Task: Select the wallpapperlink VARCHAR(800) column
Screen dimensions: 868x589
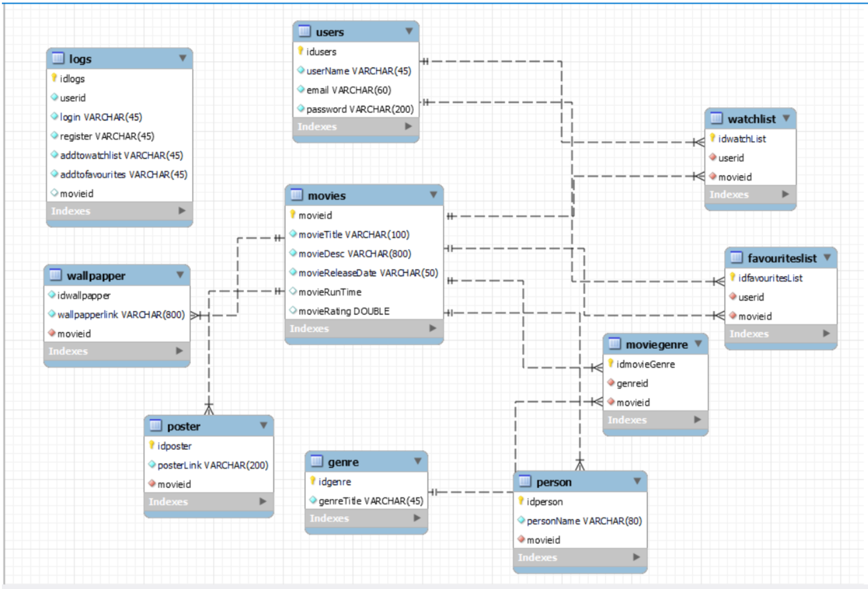Action: coord(121,314)
